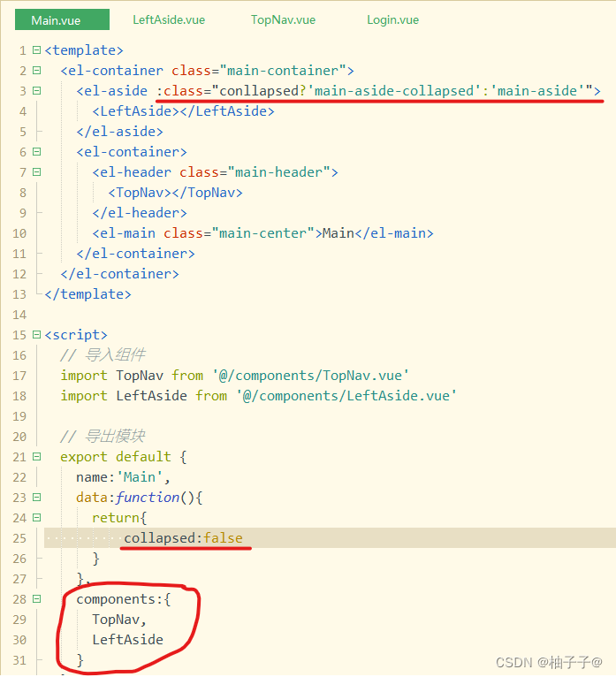Collapse the template block on line 1
The height and width of the screenshot is (677, 616).
[x=37, y=50]
